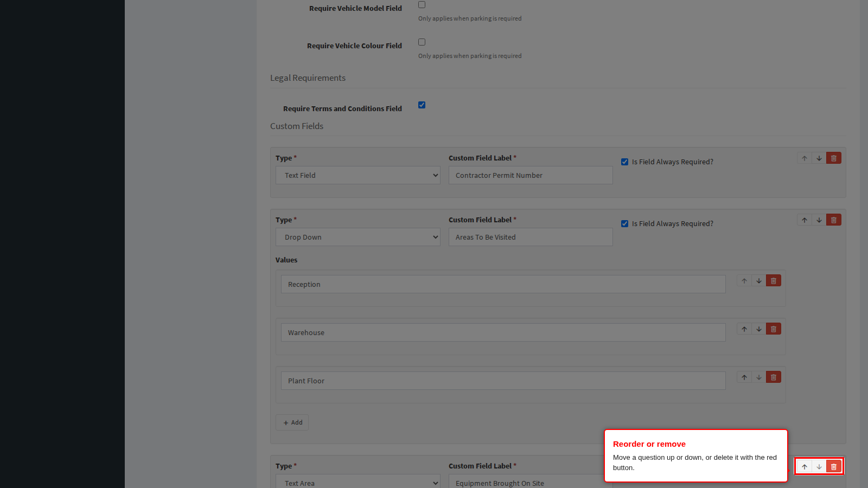868x488 pixels.
Task: Open the Drop Down type dropdown
Action: 358,237
